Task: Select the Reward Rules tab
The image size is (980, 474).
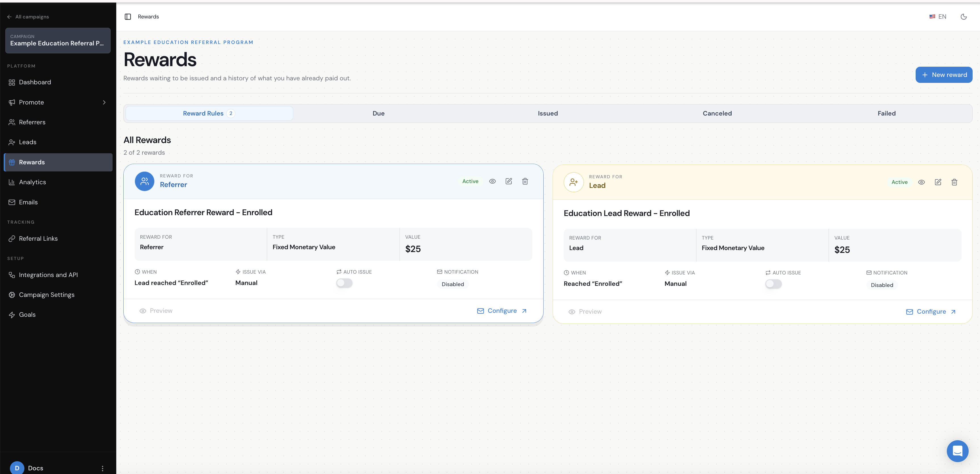Action: click(x=209, y=114)
